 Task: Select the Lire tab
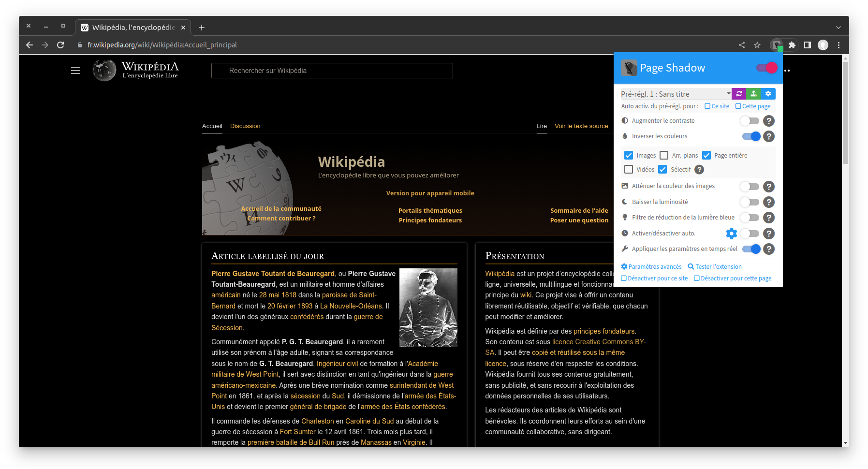coord(542,126)
